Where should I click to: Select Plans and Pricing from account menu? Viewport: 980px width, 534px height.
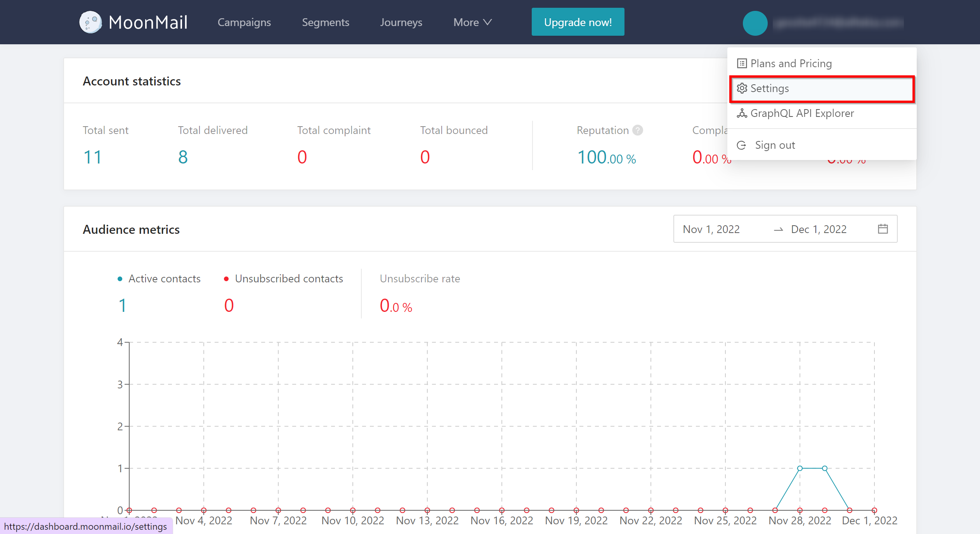822,63
